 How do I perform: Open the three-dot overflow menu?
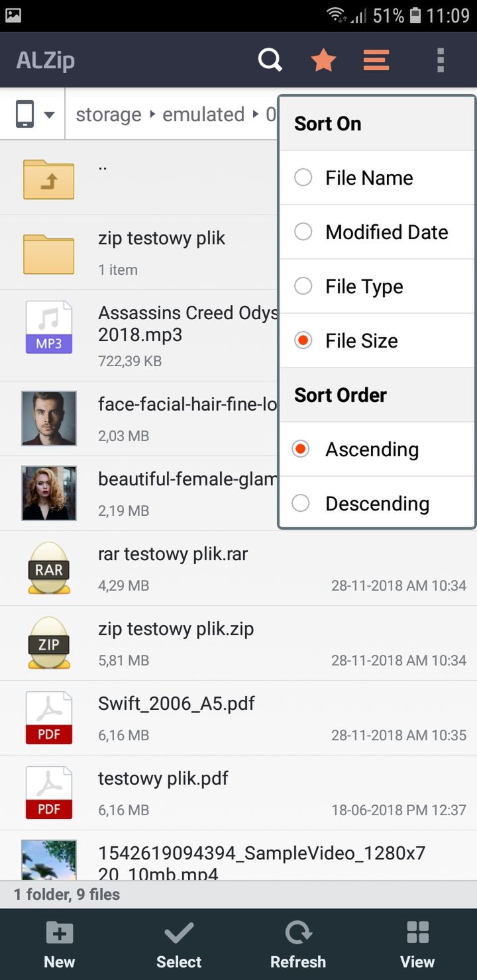(x=441, y=60)
